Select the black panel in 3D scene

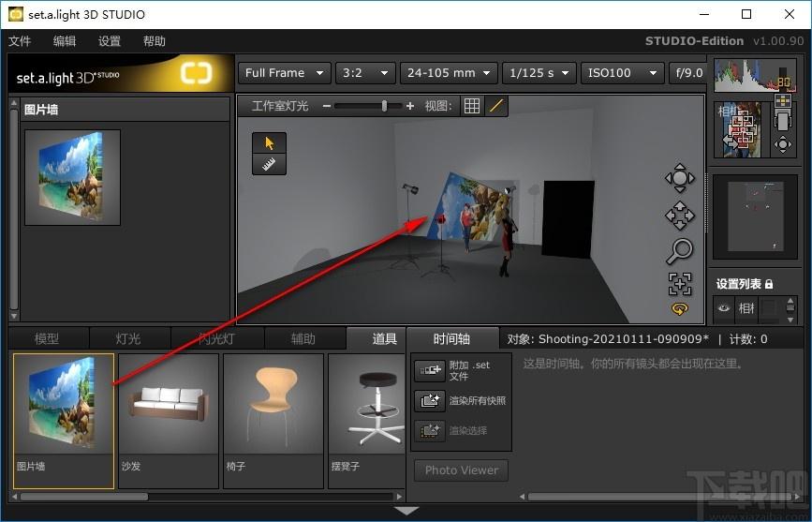[x=568, y=218]
